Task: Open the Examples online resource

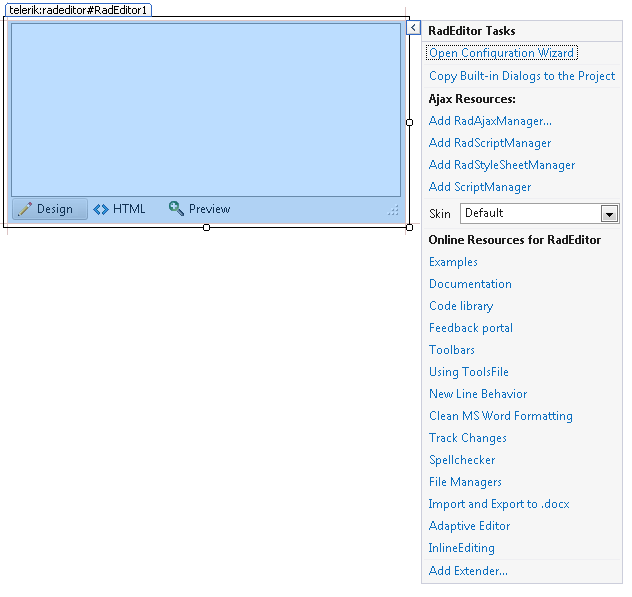Action: (453, 262)
